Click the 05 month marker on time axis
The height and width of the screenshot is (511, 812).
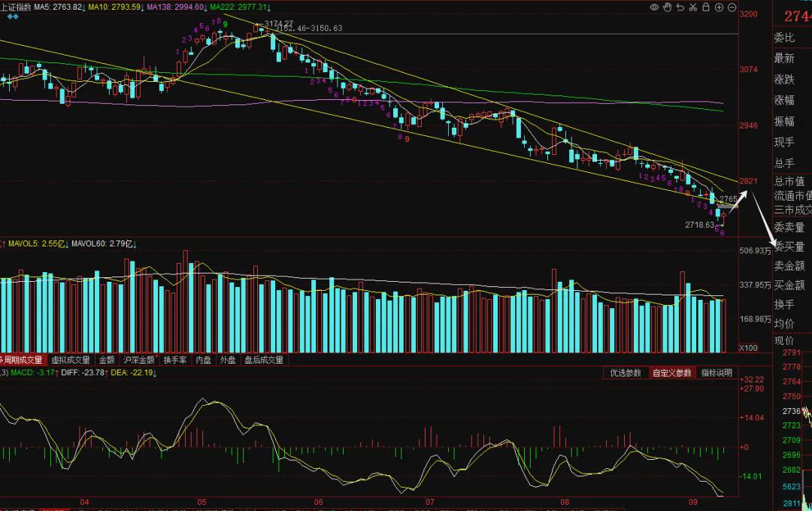(202, 502)
